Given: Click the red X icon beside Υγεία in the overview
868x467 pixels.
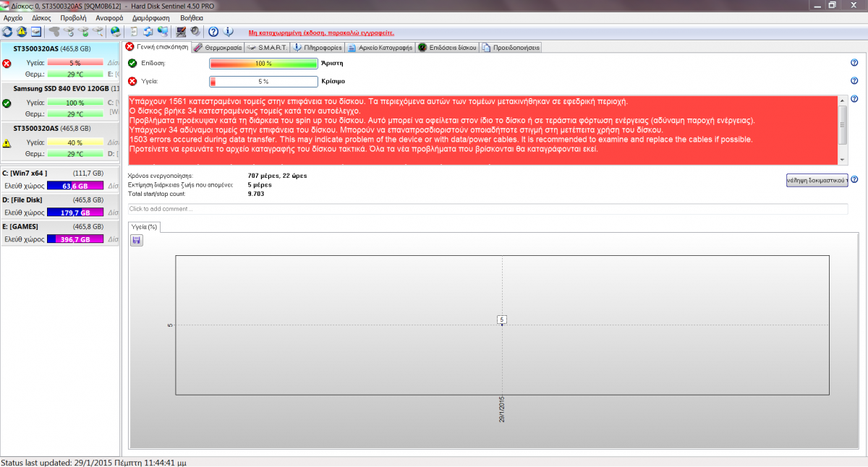Looking at the screenshot, I should point(132,81).
